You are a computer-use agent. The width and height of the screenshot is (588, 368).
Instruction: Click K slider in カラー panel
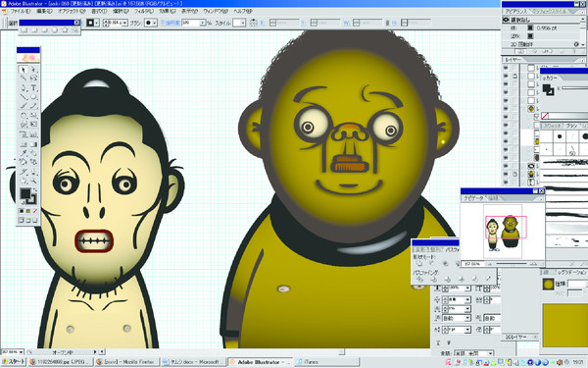[575, 88]
